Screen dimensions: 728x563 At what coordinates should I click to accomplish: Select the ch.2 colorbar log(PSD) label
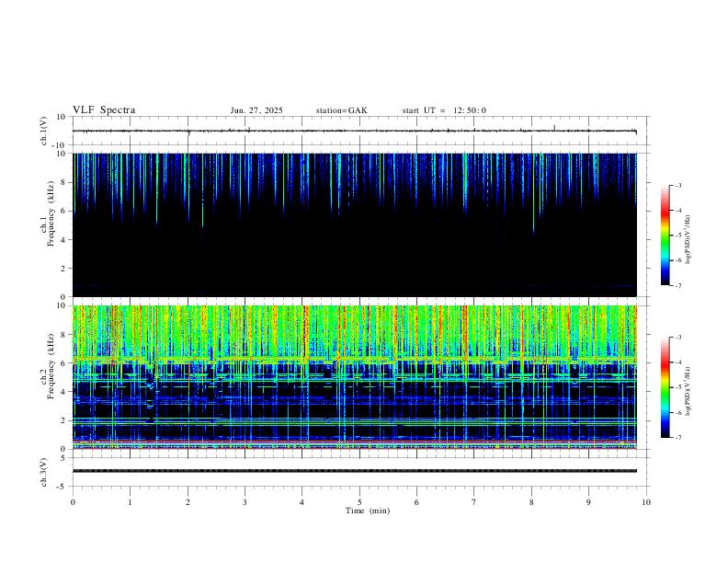click(x=688, y=391)
